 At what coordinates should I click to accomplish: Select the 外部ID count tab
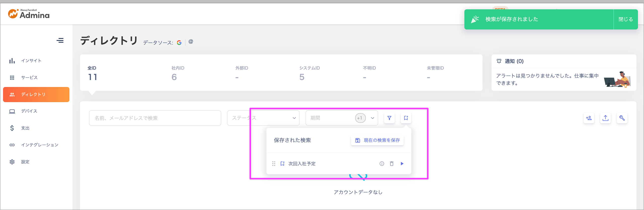[x=242, y=73]
